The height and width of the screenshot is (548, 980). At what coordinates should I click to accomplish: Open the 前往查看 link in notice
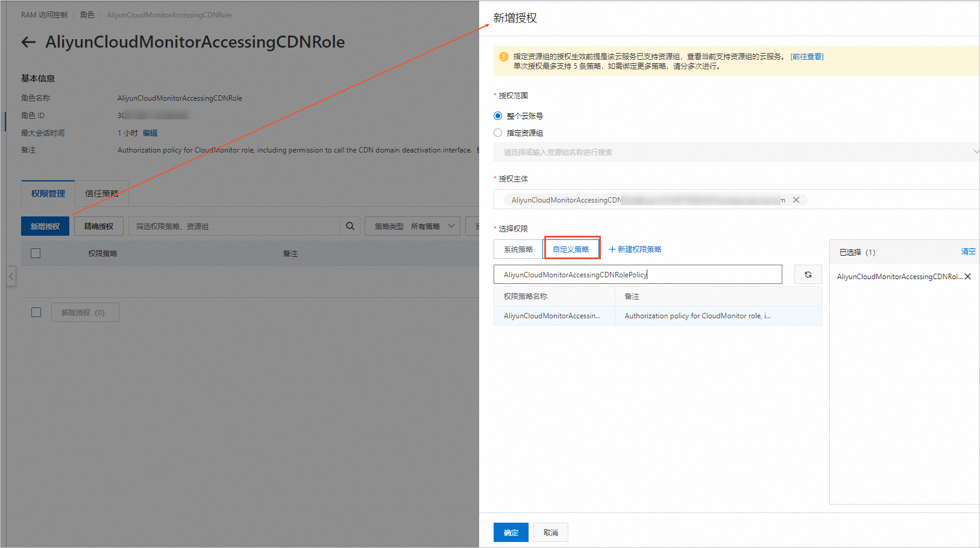pyautogui.click(x=807, y=57)
